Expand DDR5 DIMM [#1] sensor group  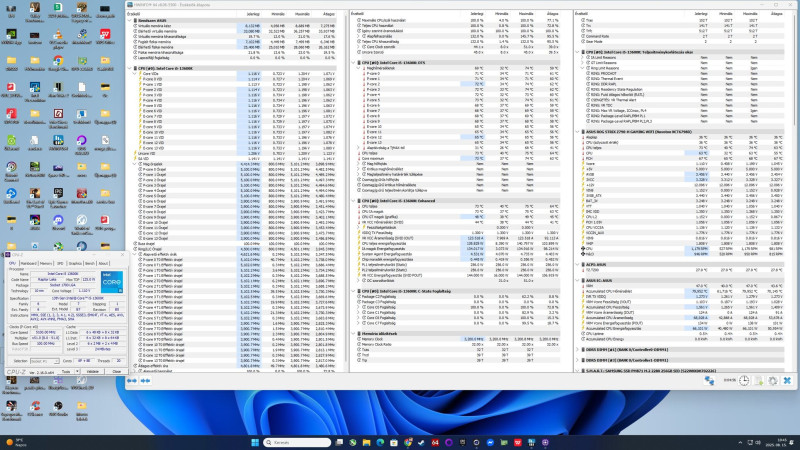pos(577,350)
